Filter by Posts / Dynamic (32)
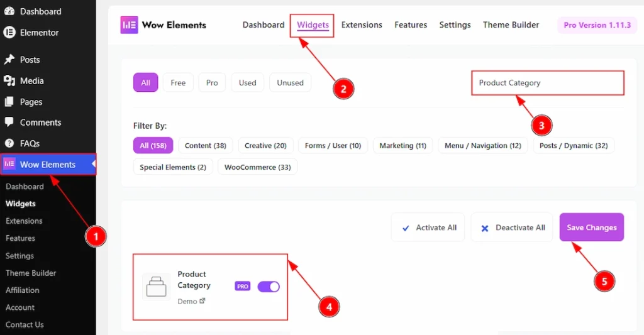This screenshot has height=335, width=644. (x=574, y=145)
